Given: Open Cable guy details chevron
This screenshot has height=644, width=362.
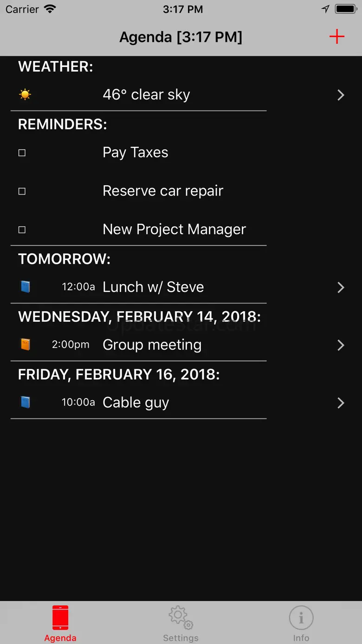Looking at the screenshot, I should pyautogui.click(x=341, y=403).
